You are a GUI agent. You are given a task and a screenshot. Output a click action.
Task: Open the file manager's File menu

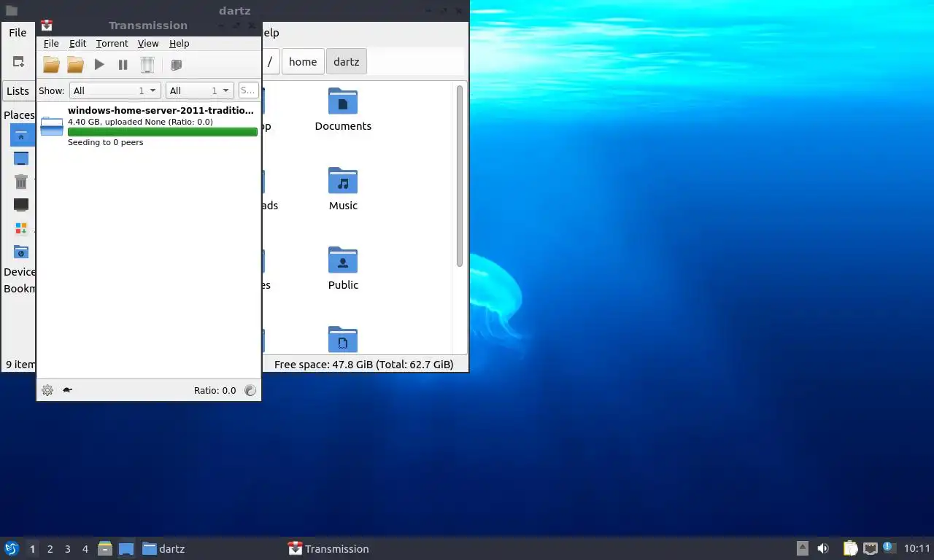[18, 33]
